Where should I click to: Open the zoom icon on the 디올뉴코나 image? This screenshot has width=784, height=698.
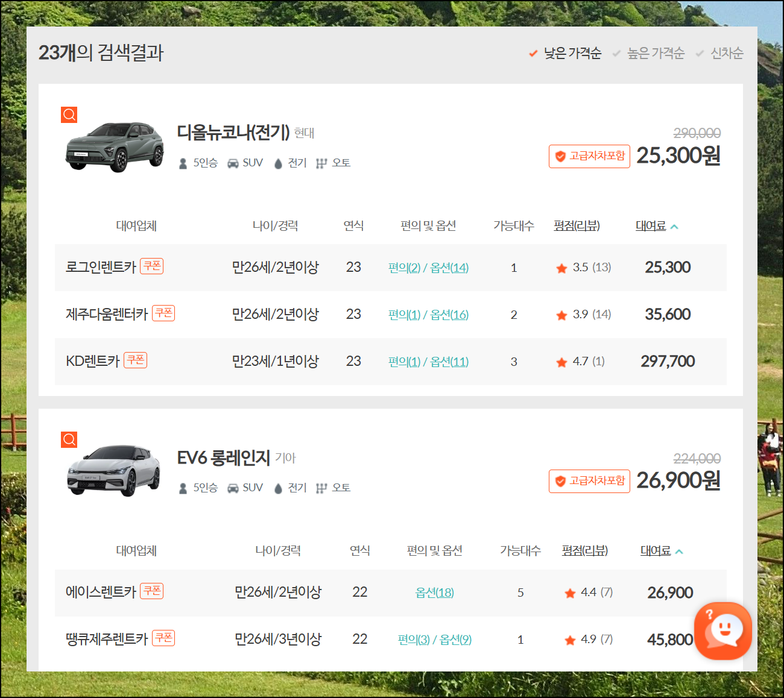[69, 115]
